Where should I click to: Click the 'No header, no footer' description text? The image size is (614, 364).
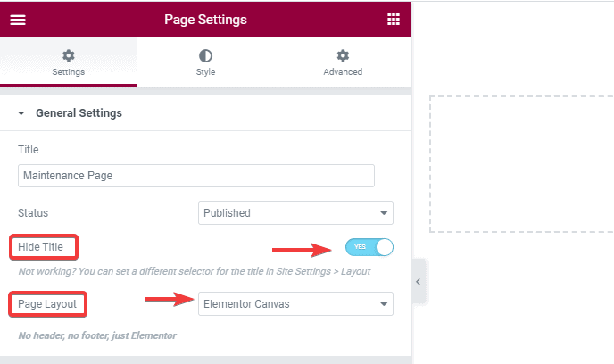pyautogui.click(x=97, y=335)
